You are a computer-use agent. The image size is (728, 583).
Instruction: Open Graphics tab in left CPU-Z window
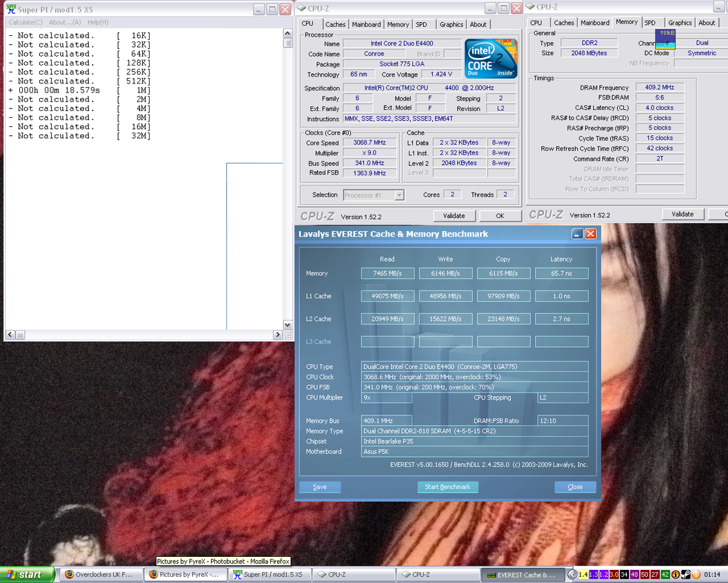[x=452, y=25]
